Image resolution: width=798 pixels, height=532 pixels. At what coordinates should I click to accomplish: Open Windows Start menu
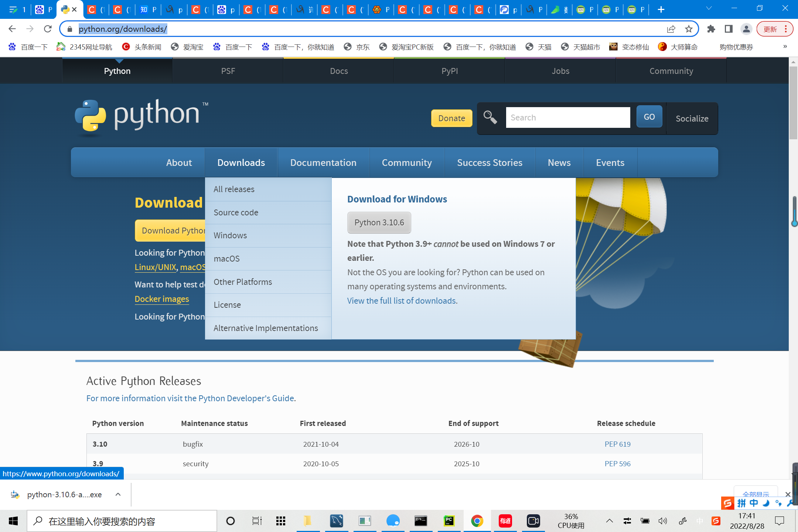[x=13, y=521]
